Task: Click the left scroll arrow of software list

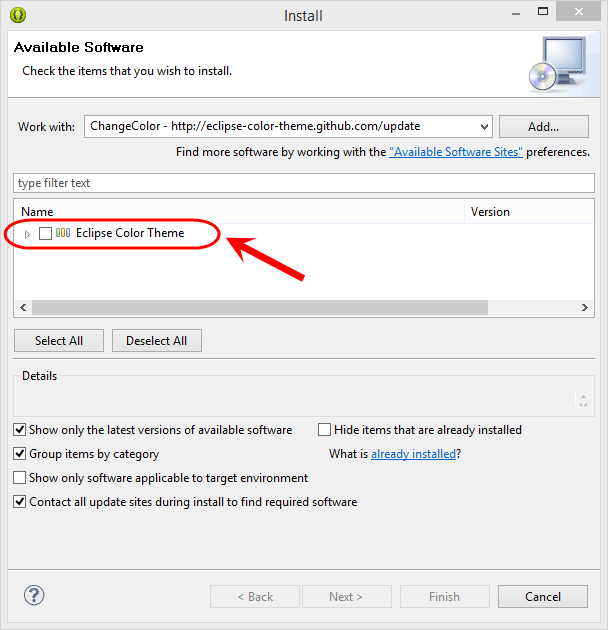Action: pos(23,308)
